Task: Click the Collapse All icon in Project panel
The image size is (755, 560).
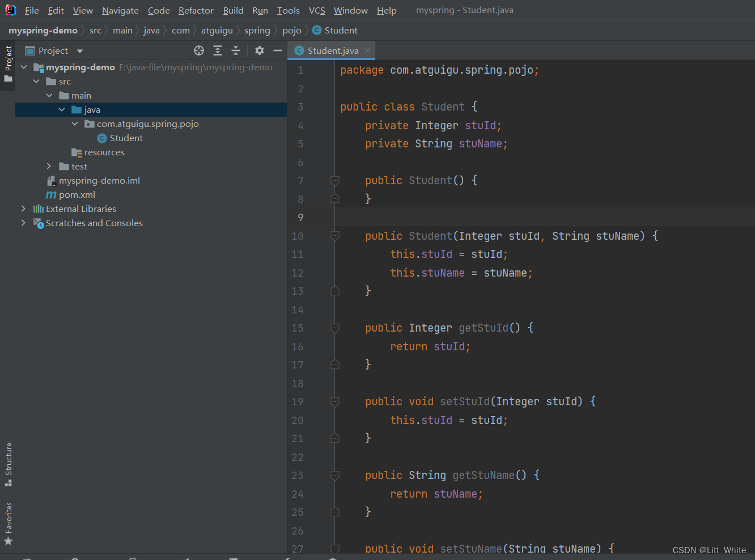Action: point(236,51)
